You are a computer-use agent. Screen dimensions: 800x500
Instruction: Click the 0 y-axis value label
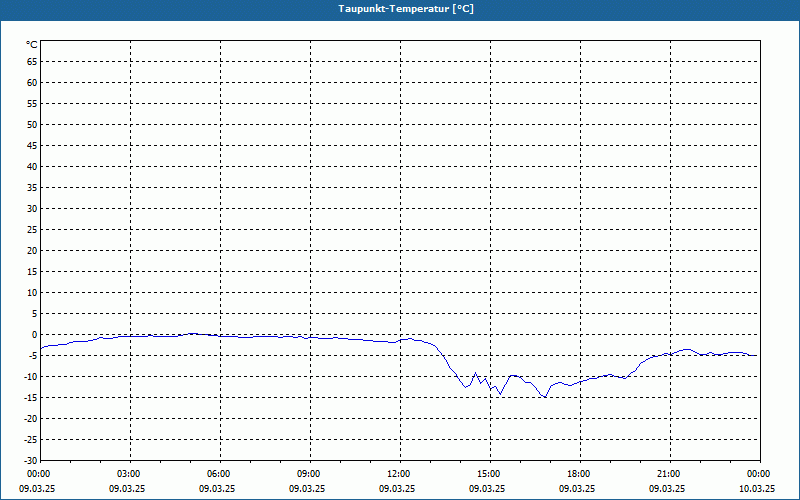35,335
